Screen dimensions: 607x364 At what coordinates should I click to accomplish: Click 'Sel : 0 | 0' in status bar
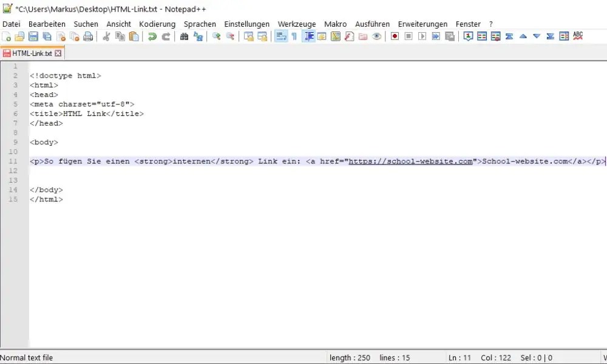click(x=536, y=358)
